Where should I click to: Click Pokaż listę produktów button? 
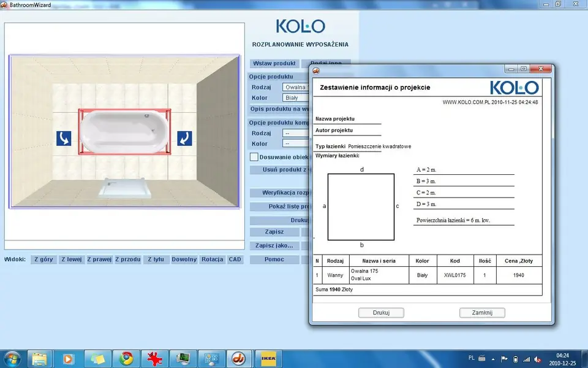280,207
